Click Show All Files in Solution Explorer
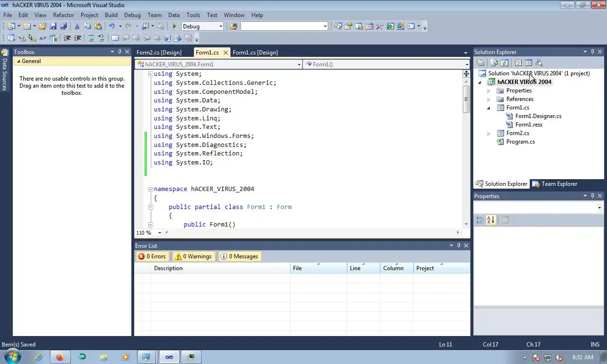Screen dimensions: 607x364 (x=494, y=63)
